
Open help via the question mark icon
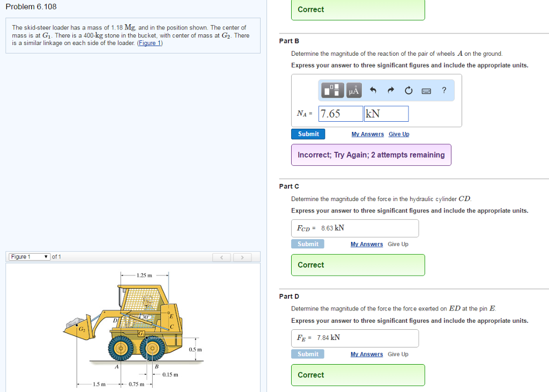pyautogui.click(x=443, y=90)
